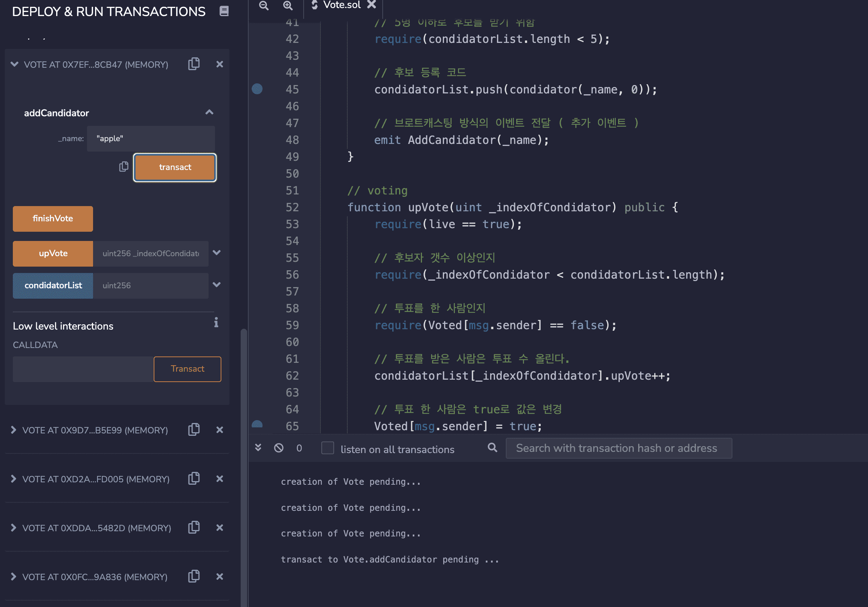Screen dimensions: 868x607
Task: Copy address of Vote at 0X7EF...8CB47
Action: pos(194,64)
